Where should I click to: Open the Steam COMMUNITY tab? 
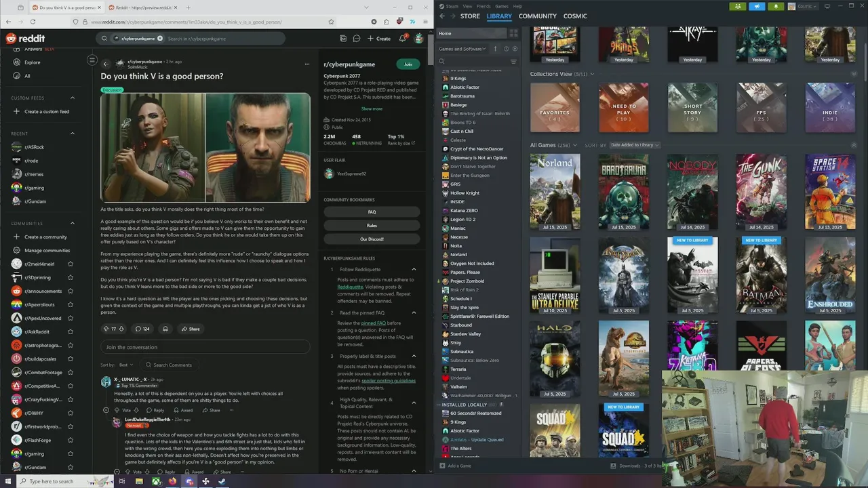pos(538,16)
